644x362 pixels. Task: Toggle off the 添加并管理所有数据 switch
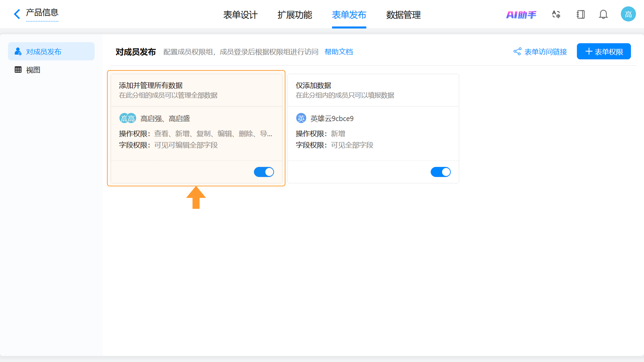pos(264,172)
